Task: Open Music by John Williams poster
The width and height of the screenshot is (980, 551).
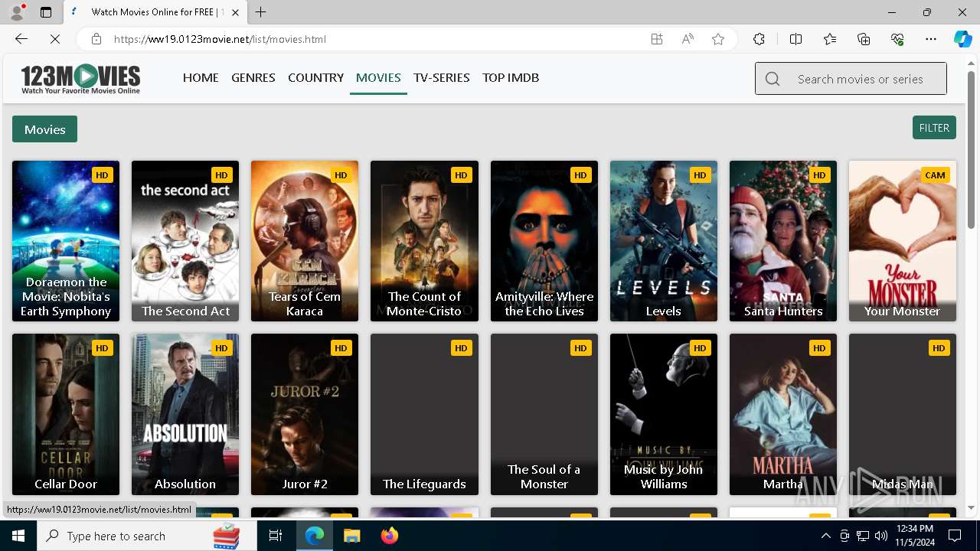Action: tap(664, 414)
